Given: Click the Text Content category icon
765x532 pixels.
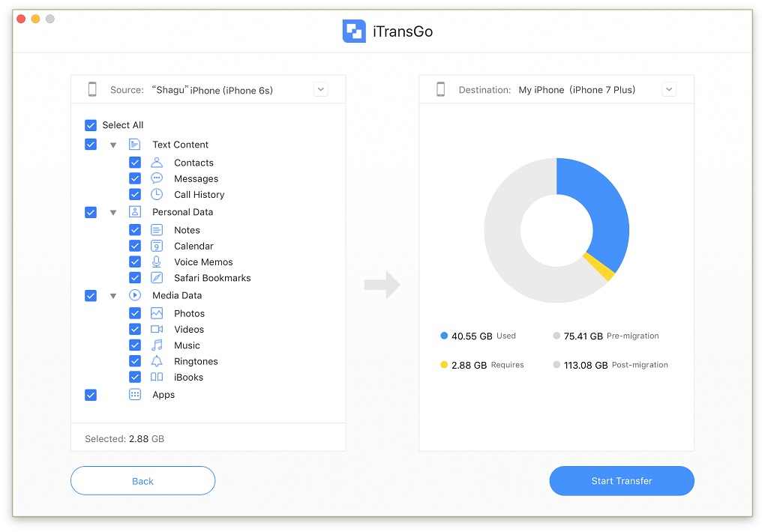Looking at the screenshot, I should [135, 145].
